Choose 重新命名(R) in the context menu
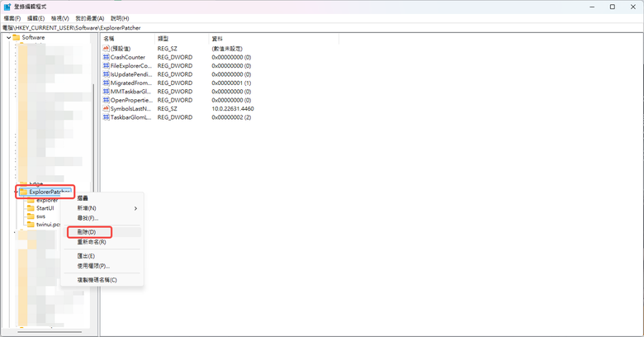Image resolution: width=644 pixels, height=337 pixels. (102, 242)
